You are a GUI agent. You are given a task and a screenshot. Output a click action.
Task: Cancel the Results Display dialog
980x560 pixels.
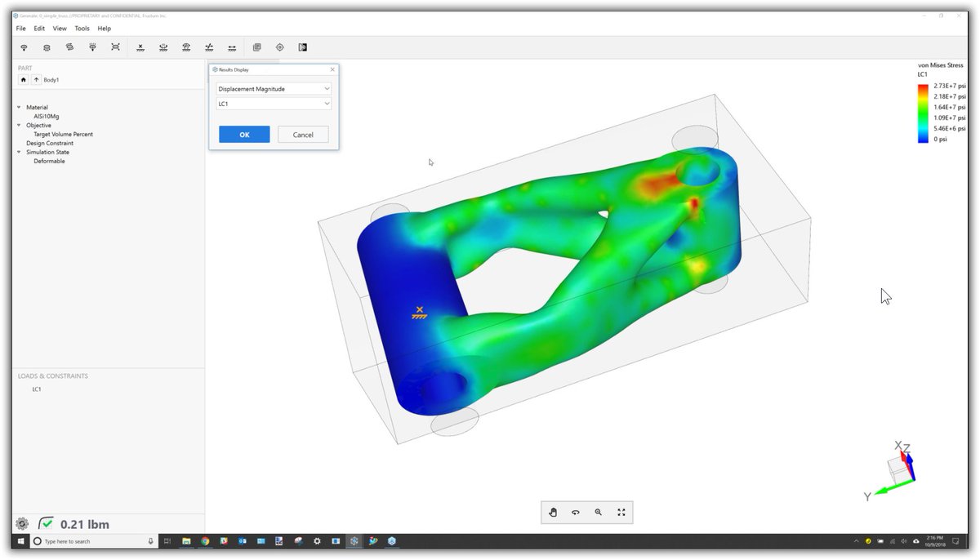[x=302, y=134]
